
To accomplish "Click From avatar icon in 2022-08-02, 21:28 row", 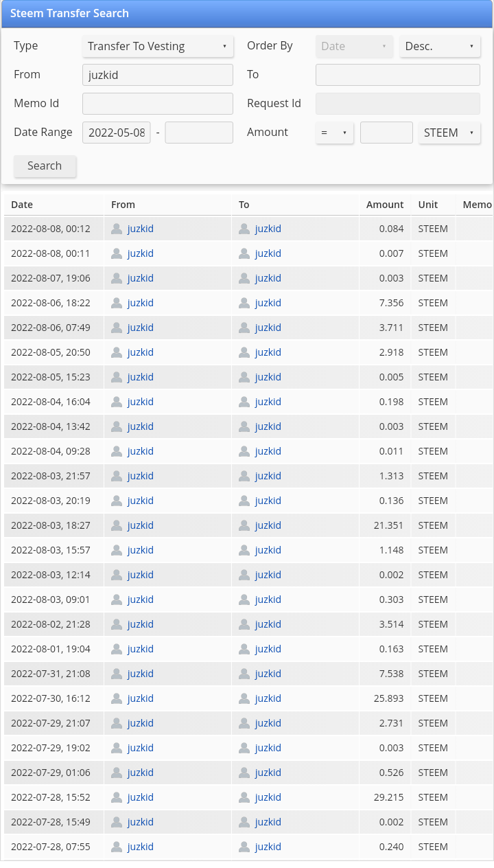I will click(x=117, y=624).
